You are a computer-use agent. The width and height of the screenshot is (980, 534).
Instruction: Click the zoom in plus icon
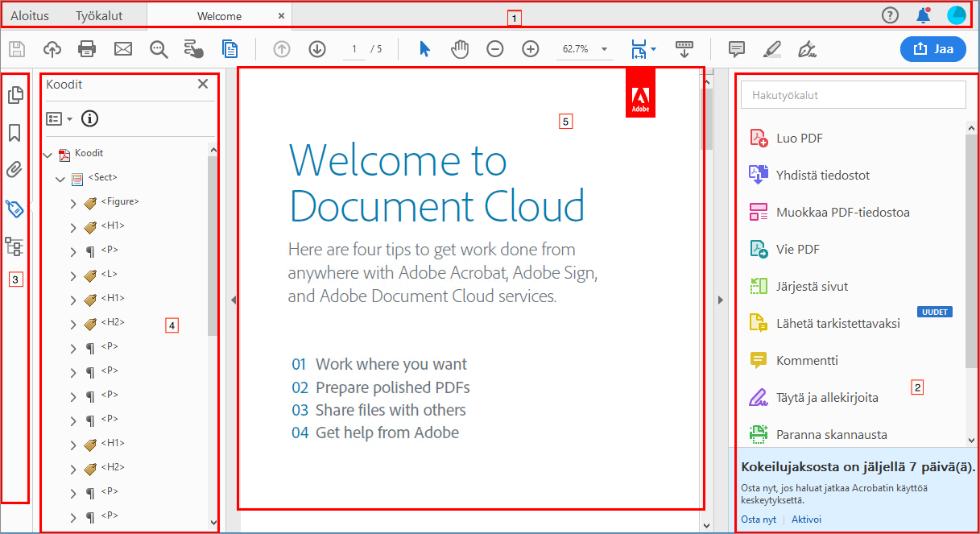(530, 49)
